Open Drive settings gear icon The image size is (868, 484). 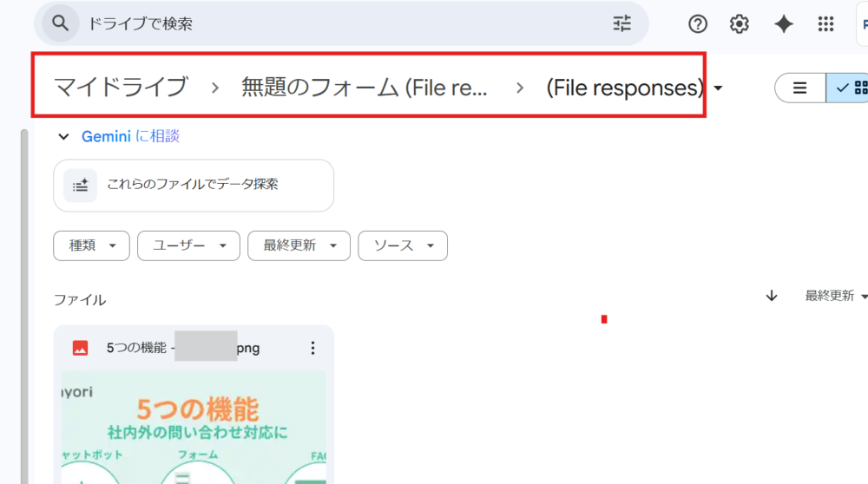tap(740, 24)
